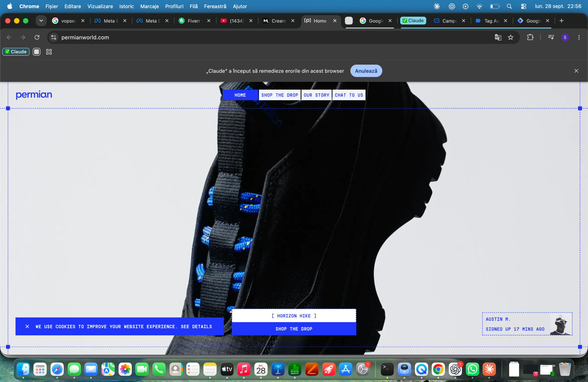Open Terminal from the dock
The height and width of the screenshot is (382, 588).
coord(387,369)
